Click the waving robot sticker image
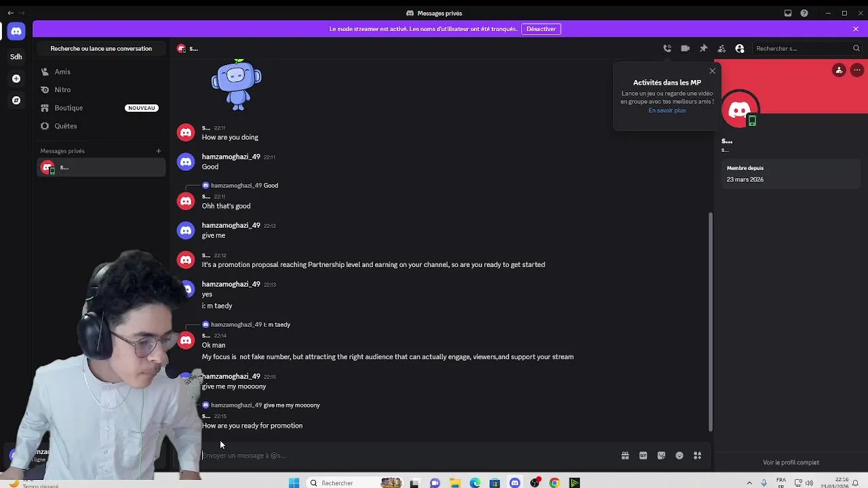Viewport: 868px width, 488px height. coord(236,85)
